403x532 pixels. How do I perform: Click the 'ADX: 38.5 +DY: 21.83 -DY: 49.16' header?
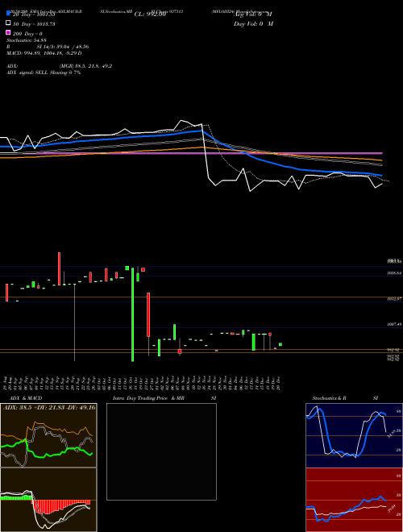[x=49, y=407]
